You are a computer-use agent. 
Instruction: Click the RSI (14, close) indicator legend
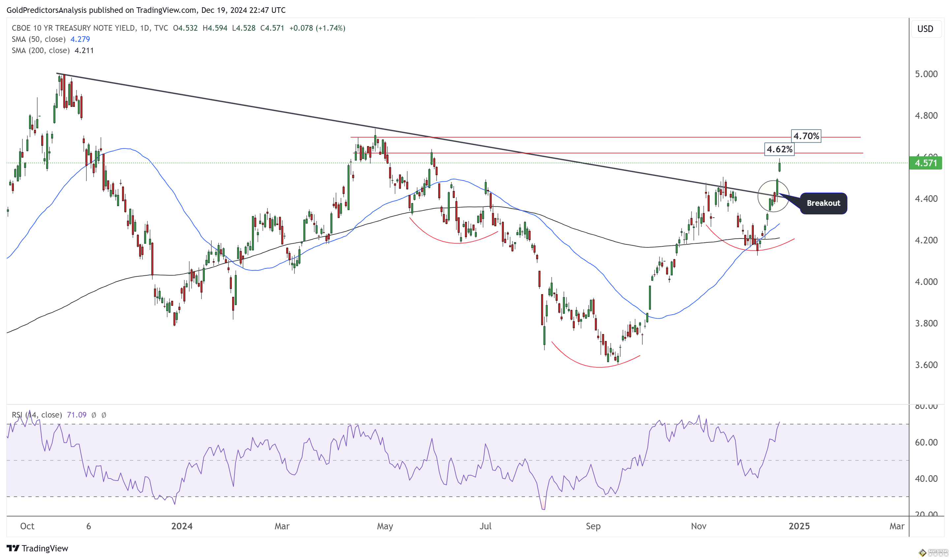[37, 415]
